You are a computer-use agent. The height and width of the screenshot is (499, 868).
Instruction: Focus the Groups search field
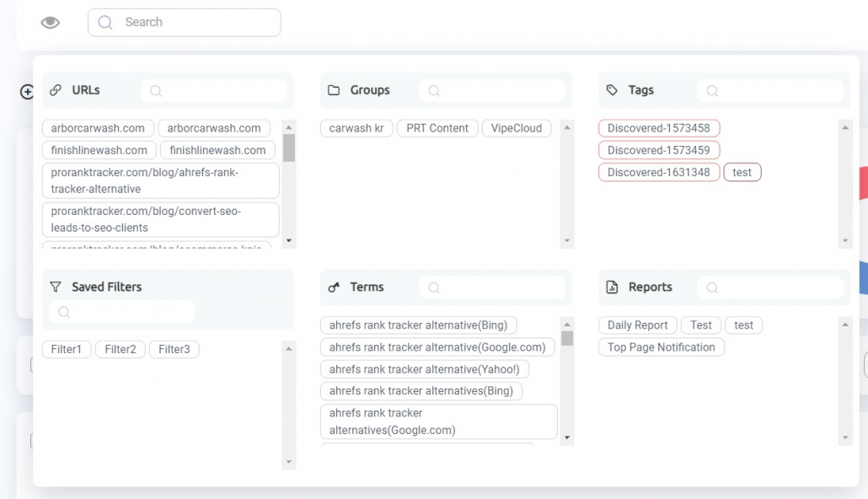click(x=492, y=90)
